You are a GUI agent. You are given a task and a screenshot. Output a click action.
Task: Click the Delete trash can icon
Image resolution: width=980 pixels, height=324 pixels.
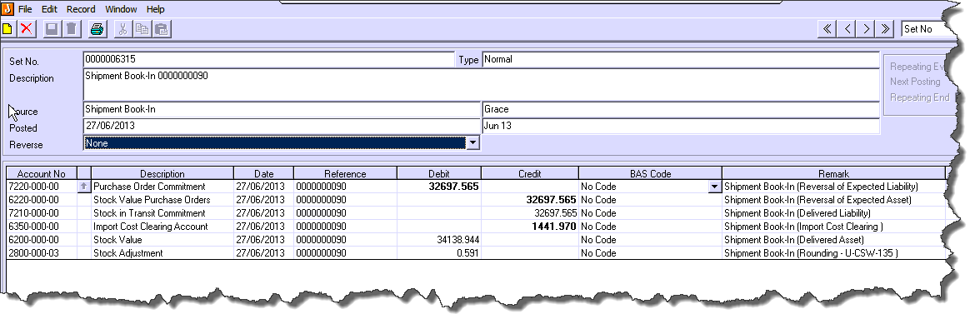pos(72,28)
